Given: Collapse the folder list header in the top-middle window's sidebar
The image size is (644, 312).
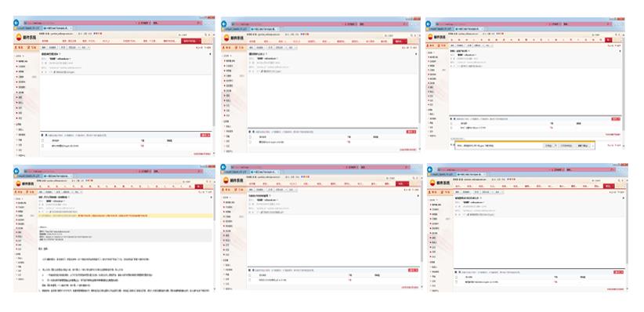Looking at the screenshot, I should [226, 56].
